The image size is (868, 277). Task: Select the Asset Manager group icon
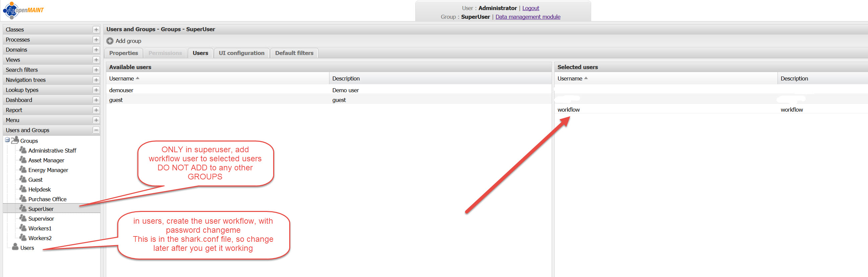pos(23,160)
